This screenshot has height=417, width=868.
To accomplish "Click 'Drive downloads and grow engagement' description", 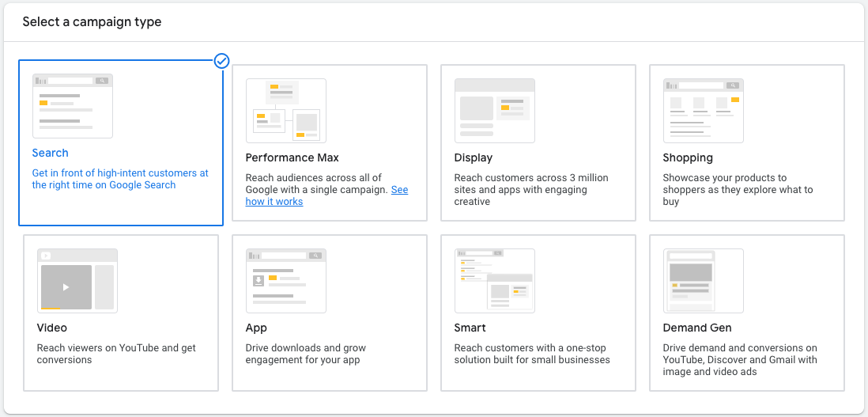I will [306, 354].
